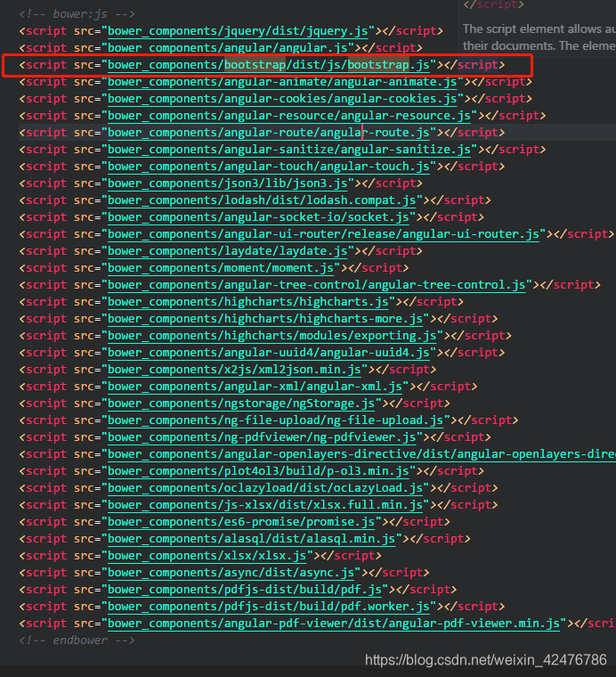Click the angular-xml.js script path
Image resolution: width=616 pixels, height=677 pixels.
coord(255,387)
